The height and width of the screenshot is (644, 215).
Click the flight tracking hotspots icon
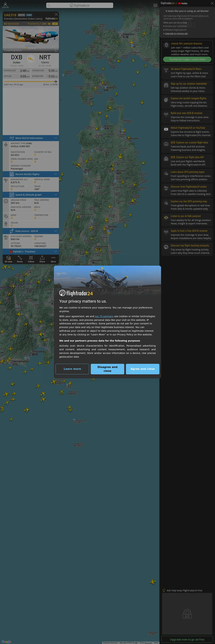coord(166,247)
